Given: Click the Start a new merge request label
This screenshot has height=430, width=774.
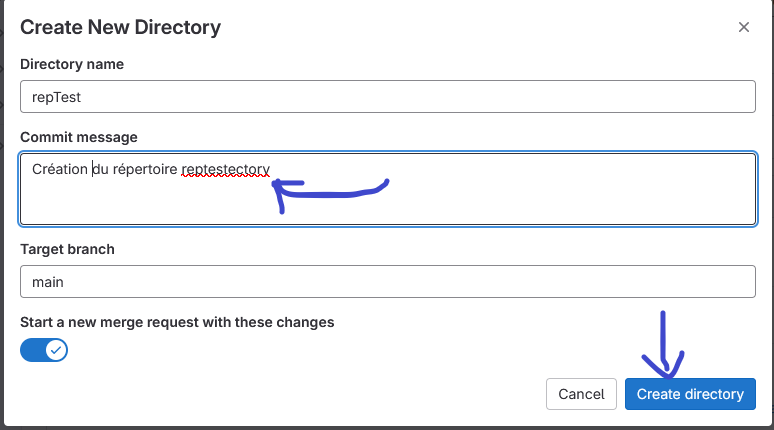Looking at the screenshot, I should pos(177,322).
